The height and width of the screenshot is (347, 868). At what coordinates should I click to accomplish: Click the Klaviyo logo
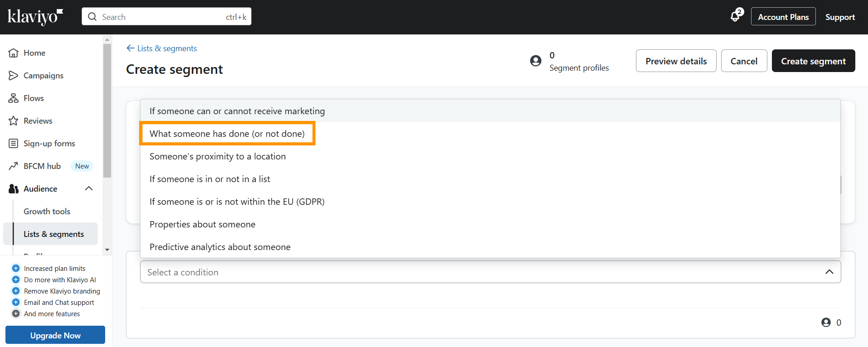[x=35, y=17]
